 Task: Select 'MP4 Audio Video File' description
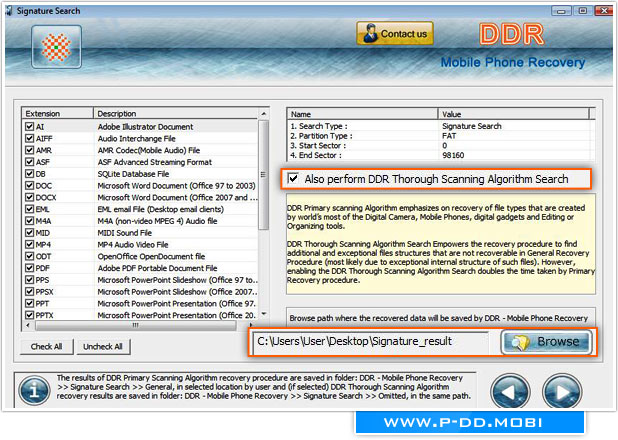[133, 244]
